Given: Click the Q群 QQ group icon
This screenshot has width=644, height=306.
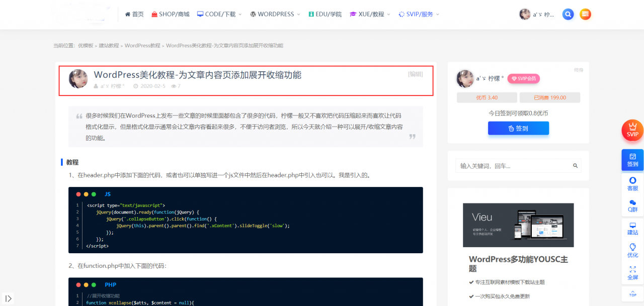Looking at the screenshot, I should click(x=632, y=205).
